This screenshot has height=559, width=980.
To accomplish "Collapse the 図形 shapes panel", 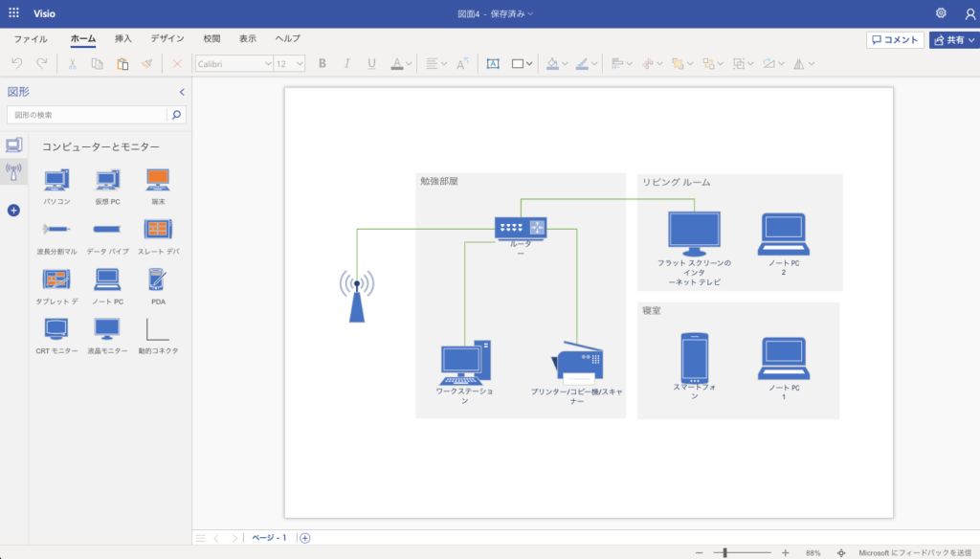I will click(182, 92).
